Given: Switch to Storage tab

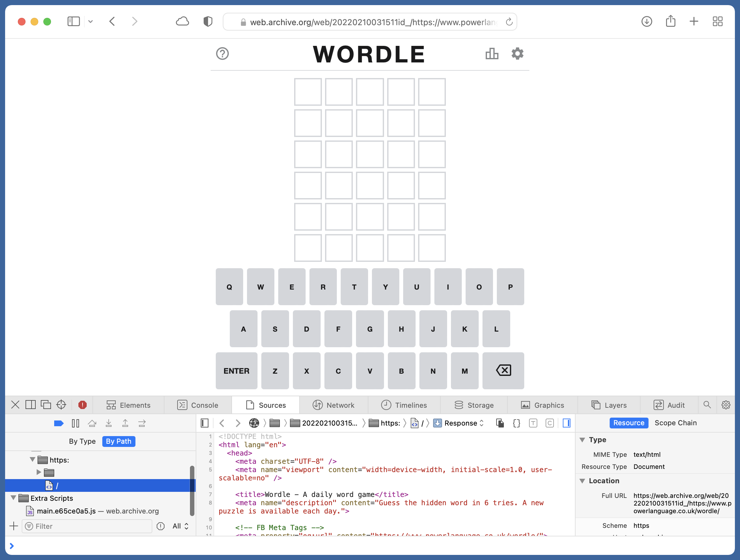Looking at the screenshot, I should click(474, 405).
